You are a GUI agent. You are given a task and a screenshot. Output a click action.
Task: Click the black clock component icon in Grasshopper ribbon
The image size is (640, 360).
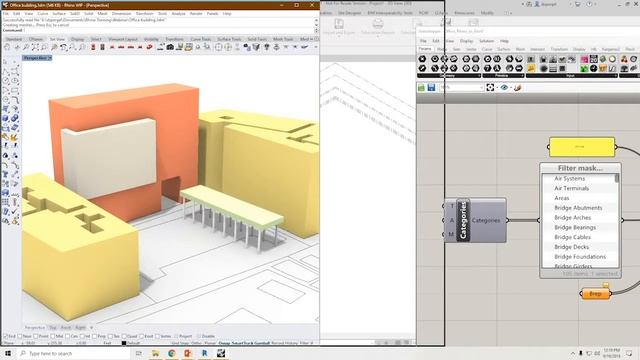(593, 68)
